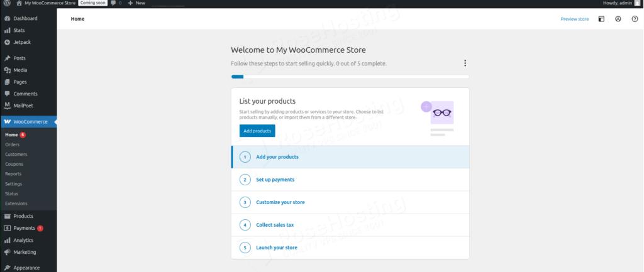Click the setup progress bar
Screen dimensions: 644x272
coord(350,77)
